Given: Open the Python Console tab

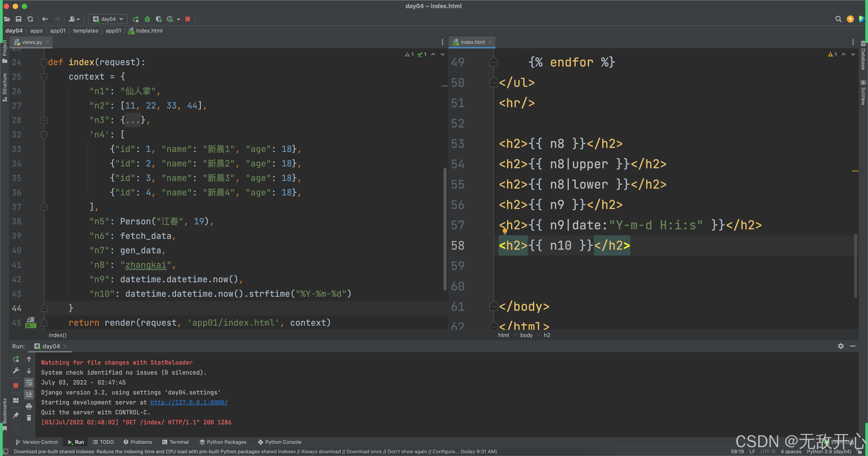Looking at the screenshot, I should pyautogui.click(x=280, y=442).
